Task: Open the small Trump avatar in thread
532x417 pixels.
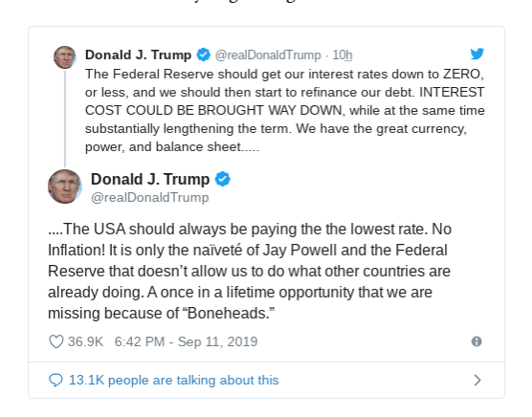Action: click(65, 57)
